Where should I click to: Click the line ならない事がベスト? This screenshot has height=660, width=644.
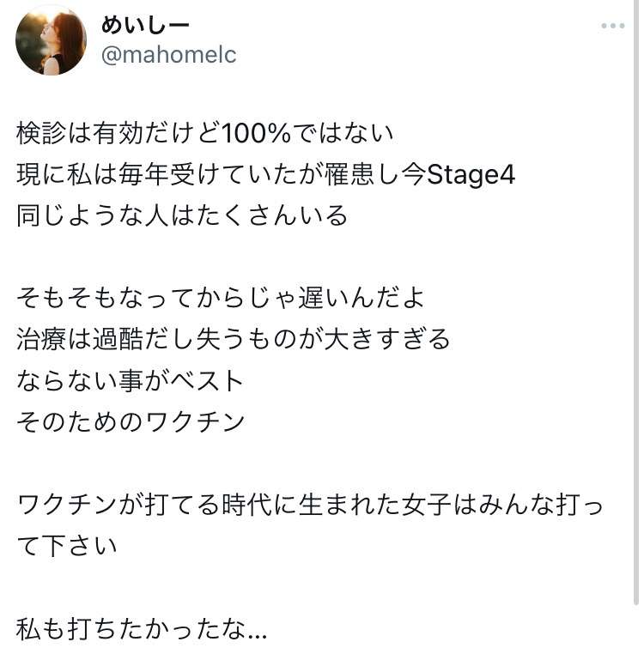tap(131, 380)
